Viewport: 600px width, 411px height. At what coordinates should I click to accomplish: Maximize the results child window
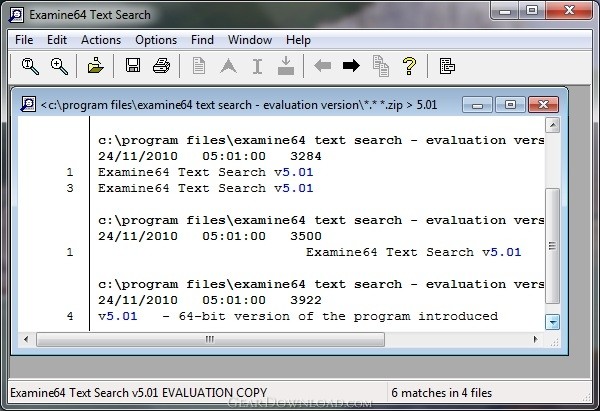pyautogui.click(x=510, y=104)
